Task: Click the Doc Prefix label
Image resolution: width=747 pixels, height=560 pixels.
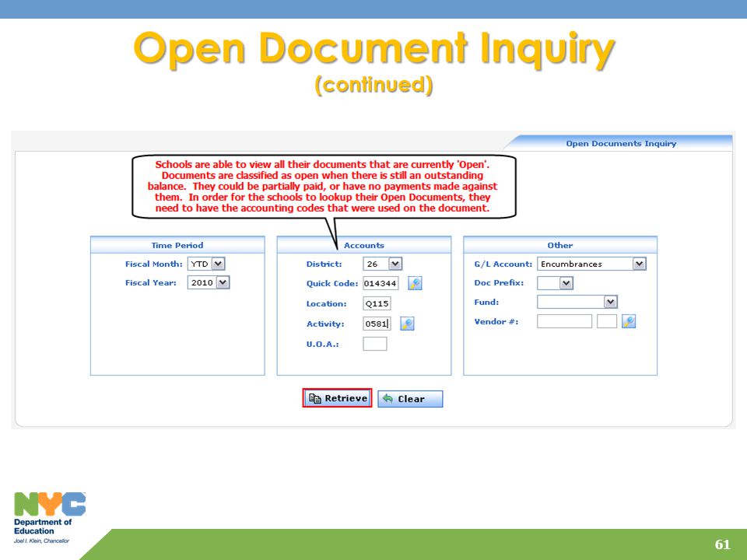Action: pyautogui.click(x=499, y=282)
